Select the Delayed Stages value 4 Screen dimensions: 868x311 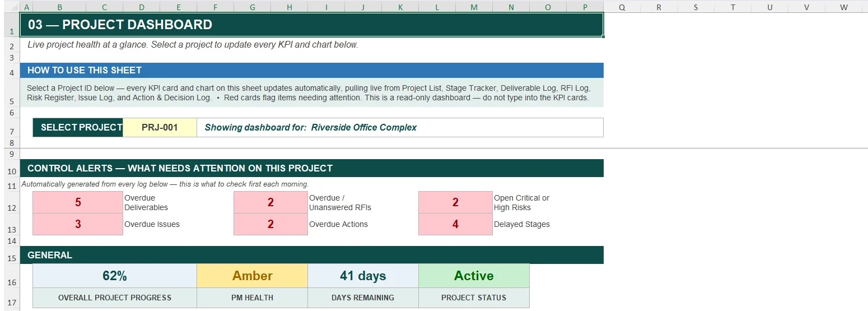(455, 224)
